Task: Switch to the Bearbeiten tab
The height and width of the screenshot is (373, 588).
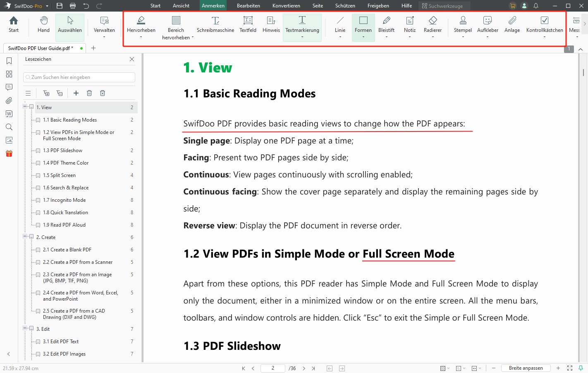Action: pyautogui.click(x=249, y=6)
